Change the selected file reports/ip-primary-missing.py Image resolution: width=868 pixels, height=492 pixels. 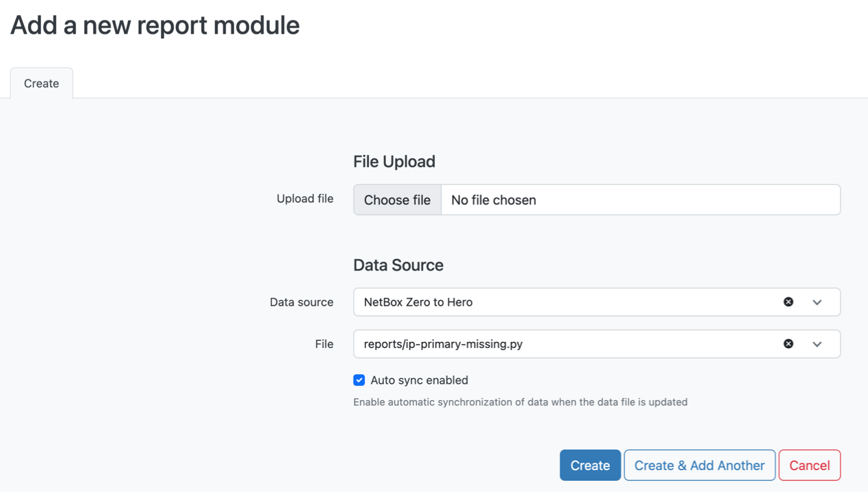548,343
